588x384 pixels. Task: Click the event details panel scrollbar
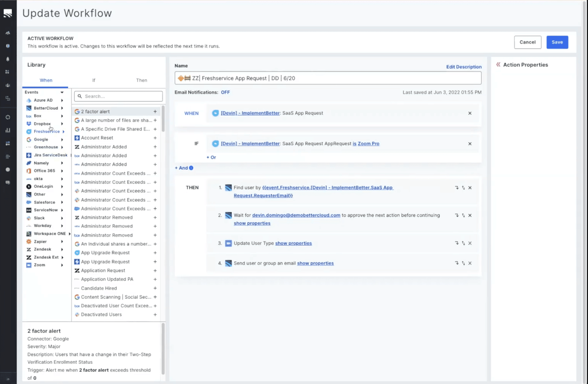click(x=163, y=349)
